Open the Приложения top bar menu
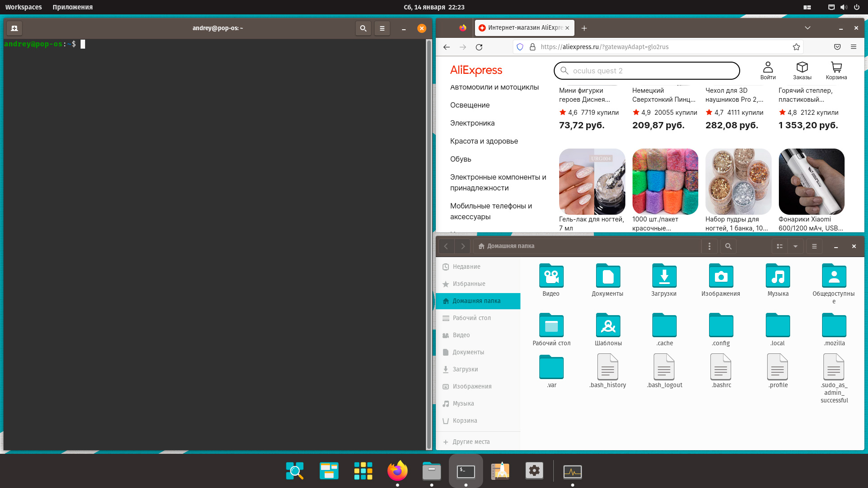Image resolution: width=868 pixels, height=488 pixels. (72, 7)
